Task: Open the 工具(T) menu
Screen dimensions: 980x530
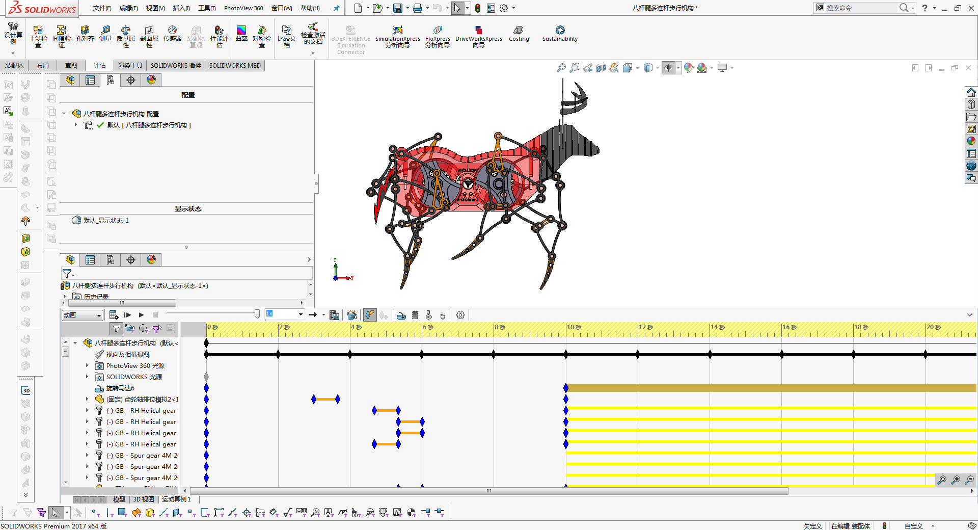Action: point(207,8)
